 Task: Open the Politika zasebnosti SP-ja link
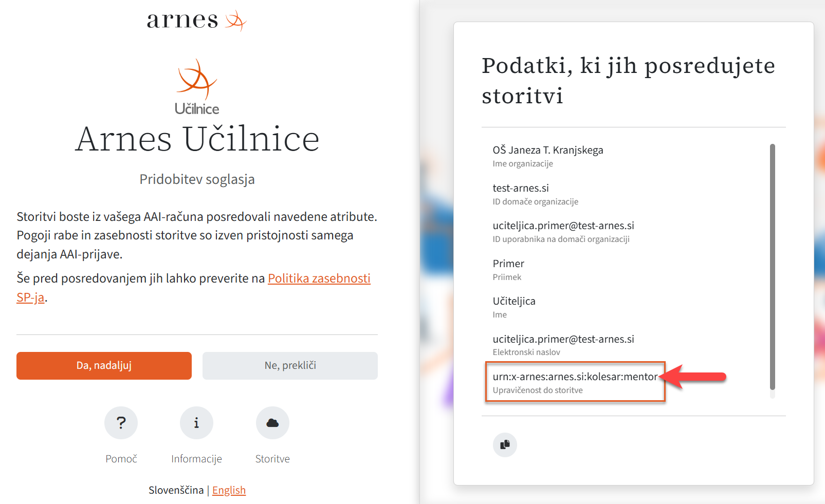319,278
